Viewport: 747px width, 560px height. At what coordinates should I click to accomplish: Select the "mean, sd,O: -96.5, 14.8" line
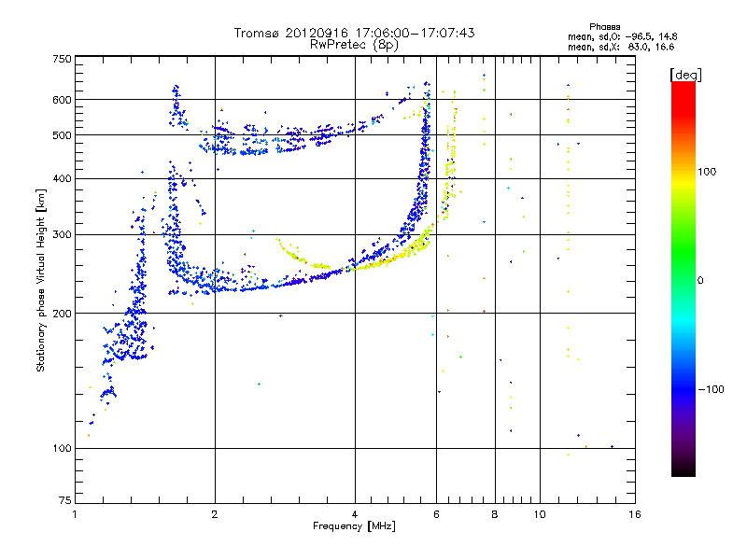click(622, 36)
